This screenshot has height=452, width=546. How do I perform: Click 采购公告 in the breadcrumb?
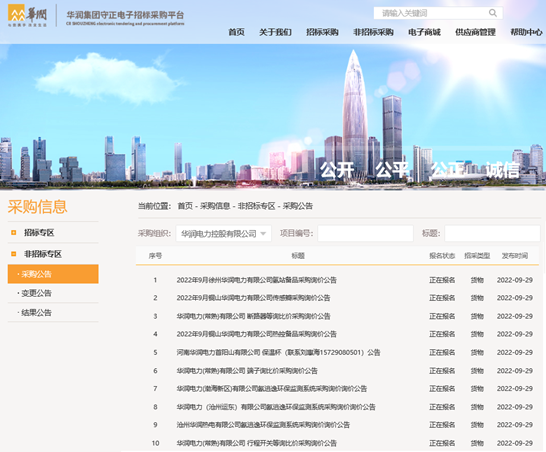point(298,206)
